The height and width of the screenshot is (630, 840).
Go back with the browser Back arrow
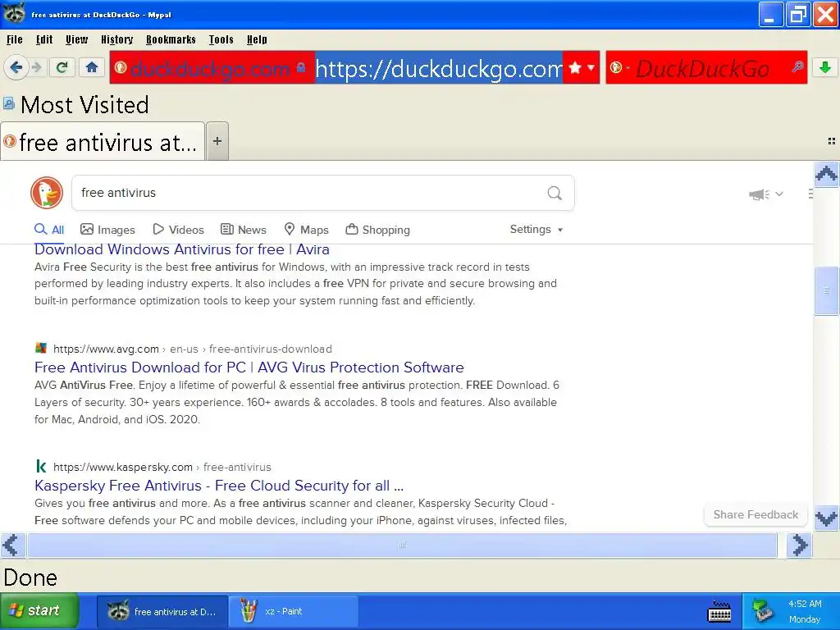pyautogui.click(x=16, y=67)
